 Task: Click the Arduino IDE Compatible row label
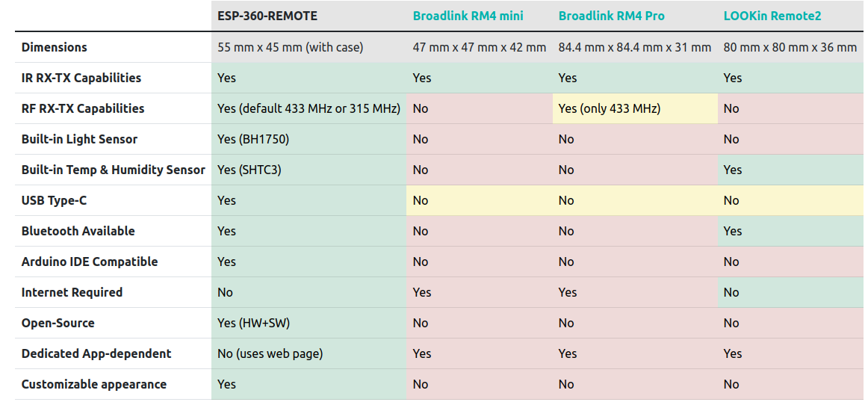click(90, 262)
